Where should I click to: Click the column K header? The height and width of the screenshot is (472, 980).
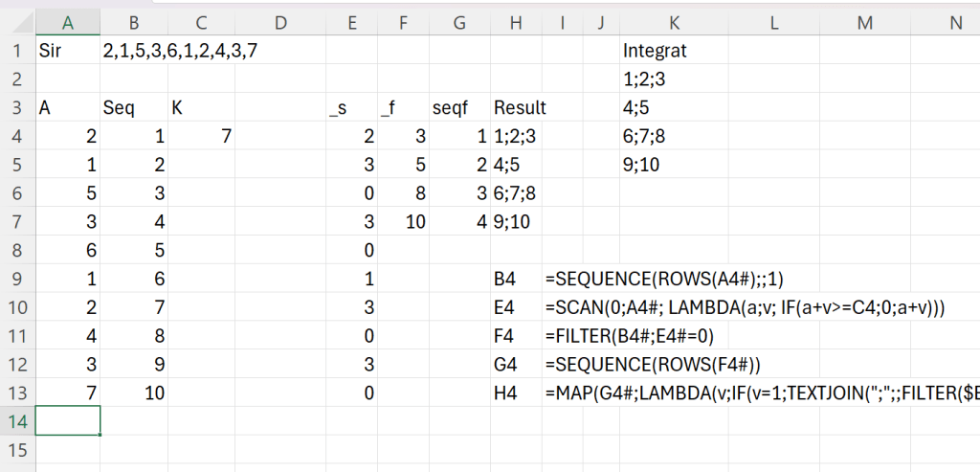click(x=675, y=23)
